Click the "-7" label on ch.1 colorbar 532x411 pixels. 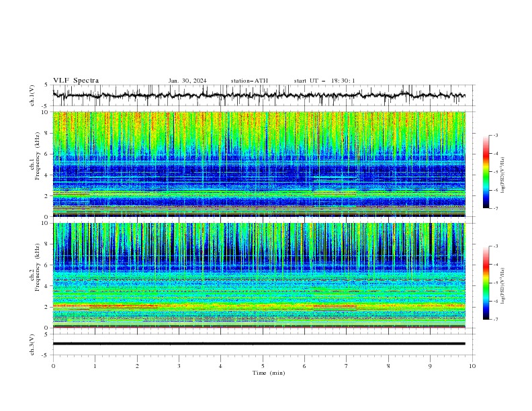point(495,209)
